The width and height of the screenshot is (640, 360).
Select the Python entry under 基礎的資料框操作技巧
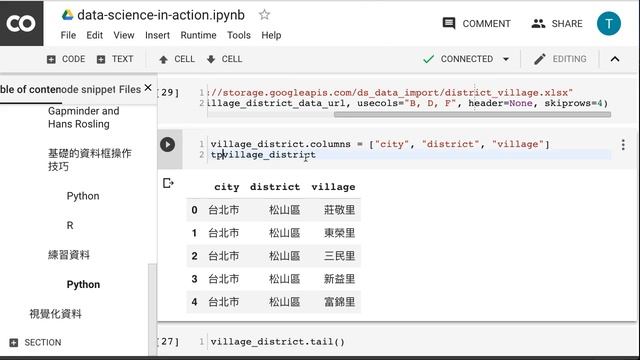(83, 196)
